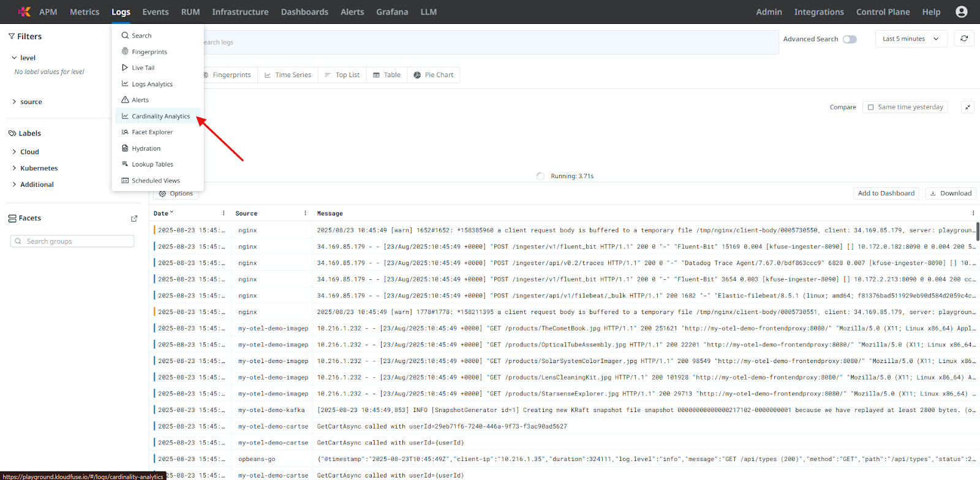
Task: Select Facet Explorer menu entry
Action: pyautogui.click(x=158, y=132)
